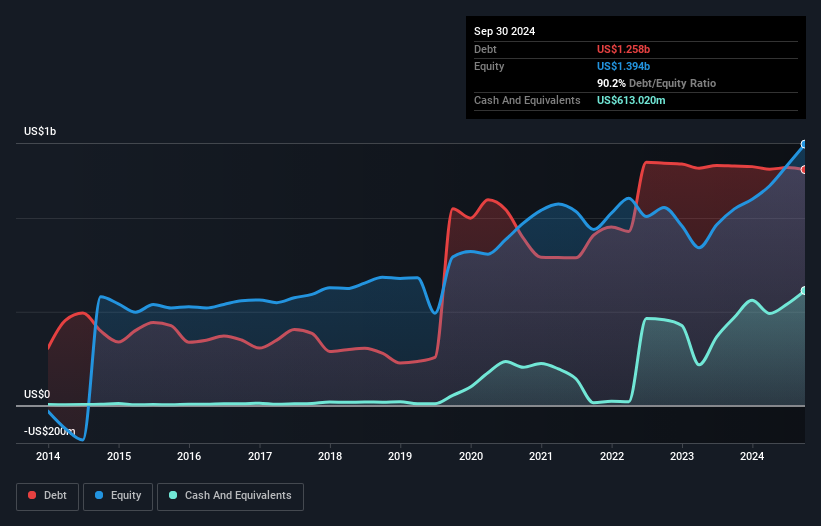Click the US$1b y-axis label

pyautogui.click(x=40, y=131)
